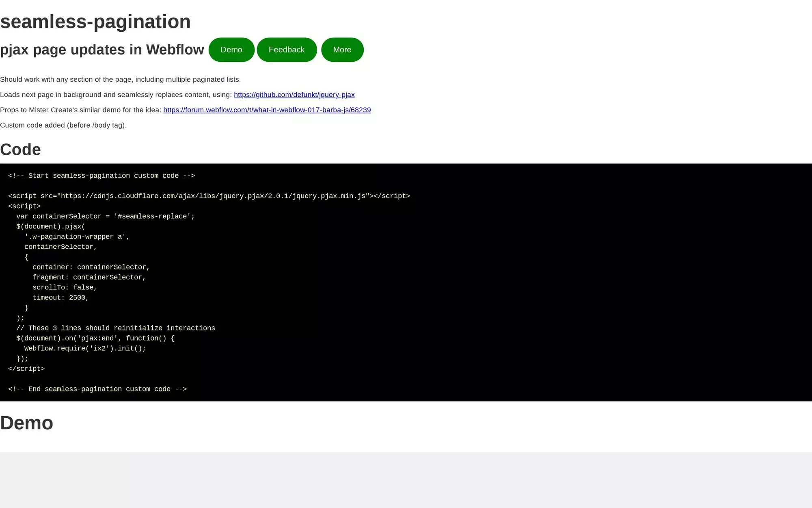Click the Start custom code comment
Image resolution: width=812 pixels, height=508 pixels.
(x=101, y=176)
